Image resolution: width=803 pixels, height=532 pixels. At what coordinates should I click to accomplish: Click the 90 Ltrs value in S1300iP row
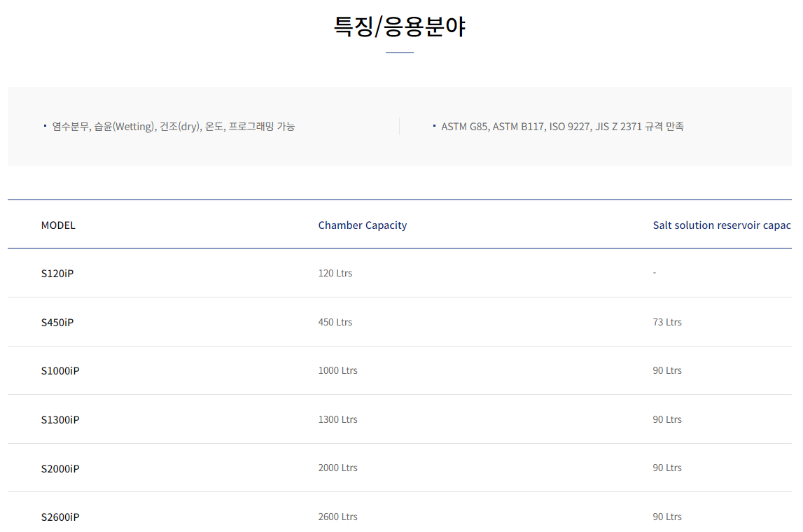pyautogui.click(x=667, y=419)
